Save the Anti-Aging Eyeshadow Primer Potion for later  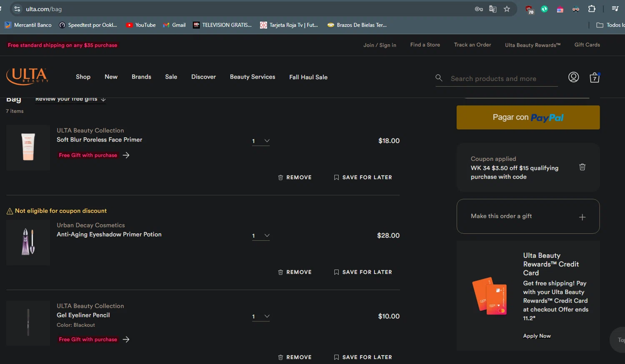pos(363,272)
